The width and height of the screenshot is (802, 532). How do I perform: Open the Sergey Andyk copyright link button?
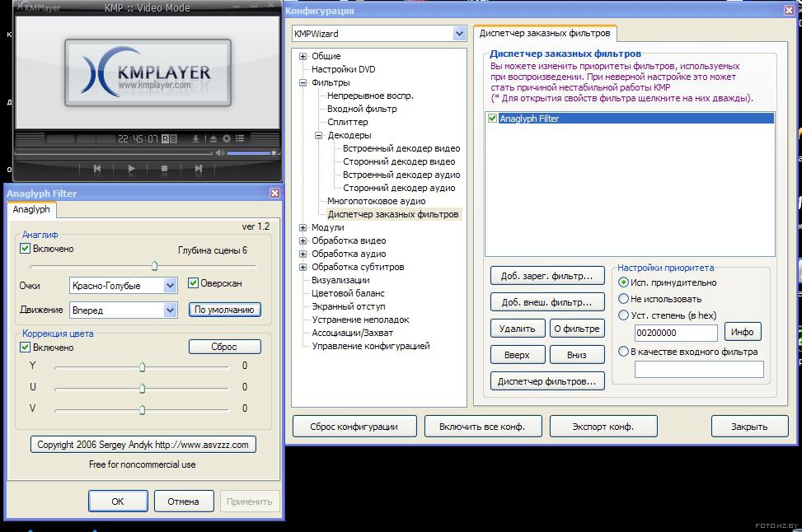click(143, 445)
